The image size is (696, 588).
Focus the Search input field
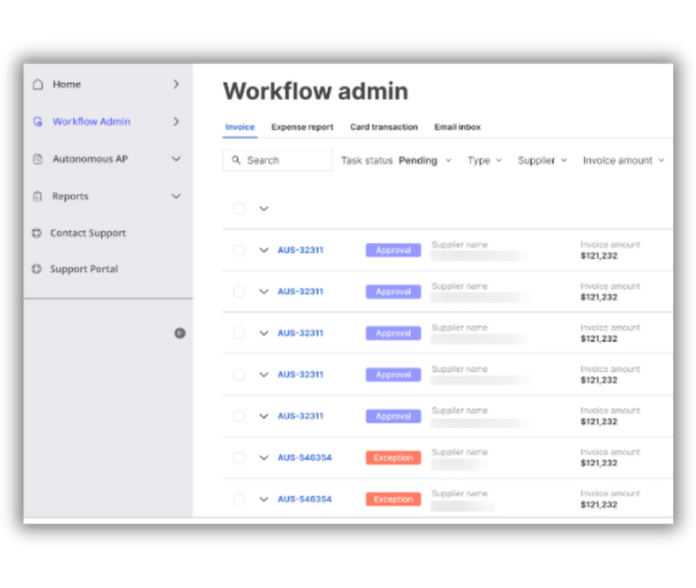277,160
